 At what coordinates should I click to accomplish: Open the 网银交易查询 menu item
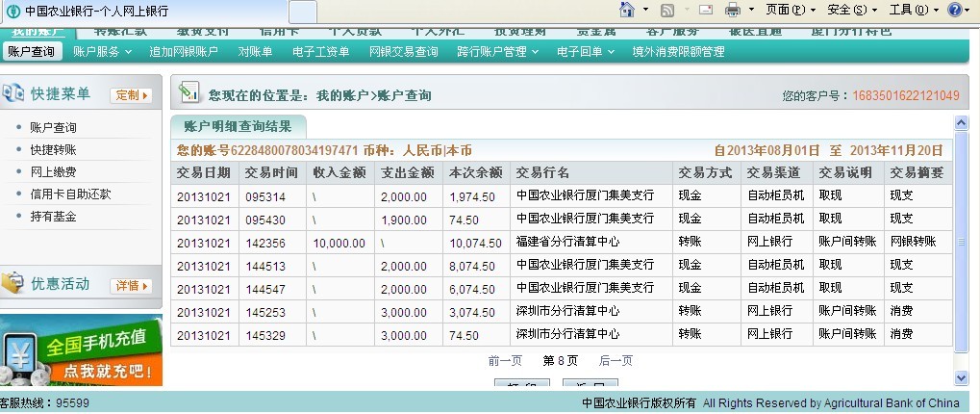click(403, 52)
